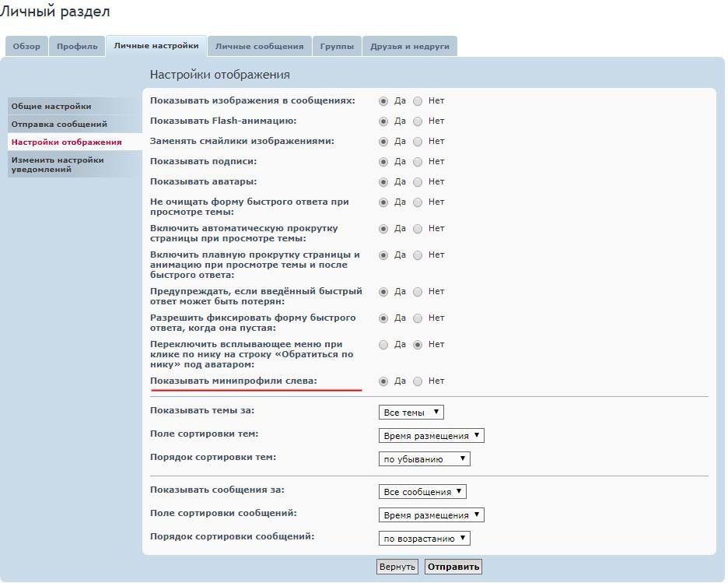Switch to the Обзор tab
This screenshot has width=728, height=583.
point(26,47)
